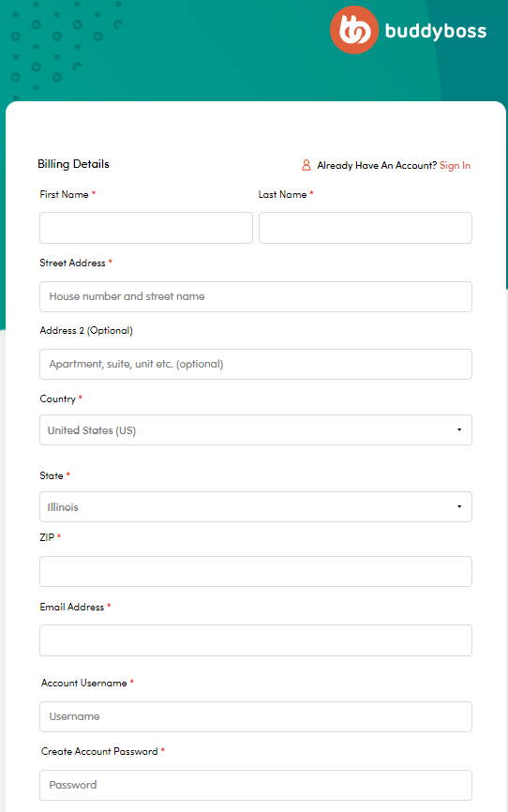Open the Illinois state selector
This screenshot has height=812, width=508.
tap(256, 506)
